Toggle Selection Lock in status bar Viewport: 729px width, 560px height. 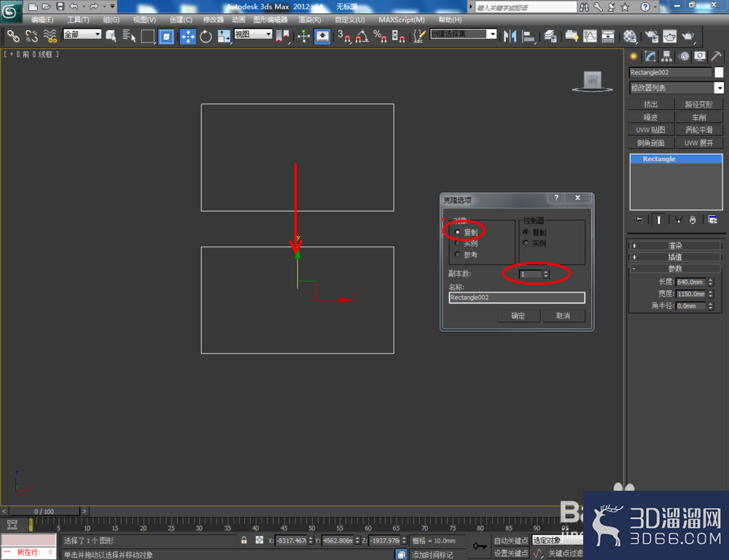click(244, 540)
